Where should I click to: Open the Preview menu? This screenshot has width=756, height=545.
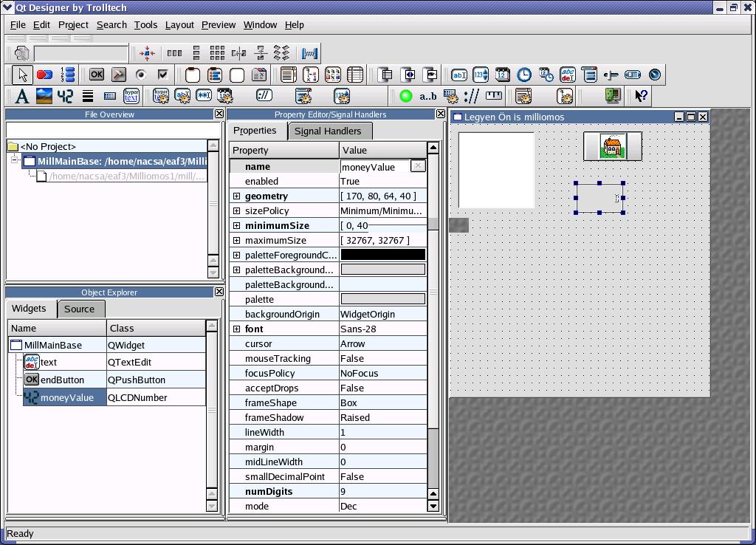tap(219, 24)
